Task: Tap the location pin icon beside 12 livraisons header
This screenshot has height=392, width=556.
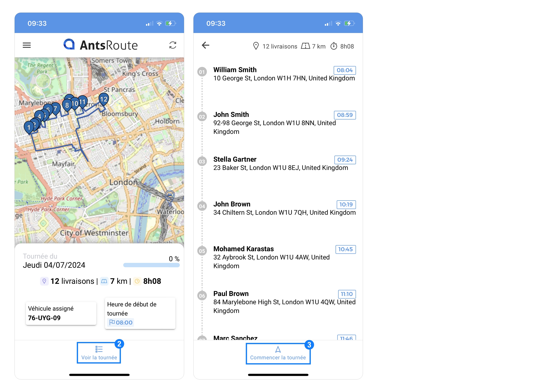Action: coord(256,46)
